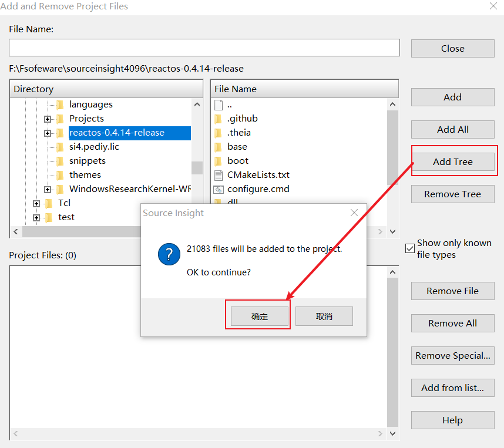Click the themes folder icon
The width and height of the screenshot is (504, 448).
click(60, 175)
